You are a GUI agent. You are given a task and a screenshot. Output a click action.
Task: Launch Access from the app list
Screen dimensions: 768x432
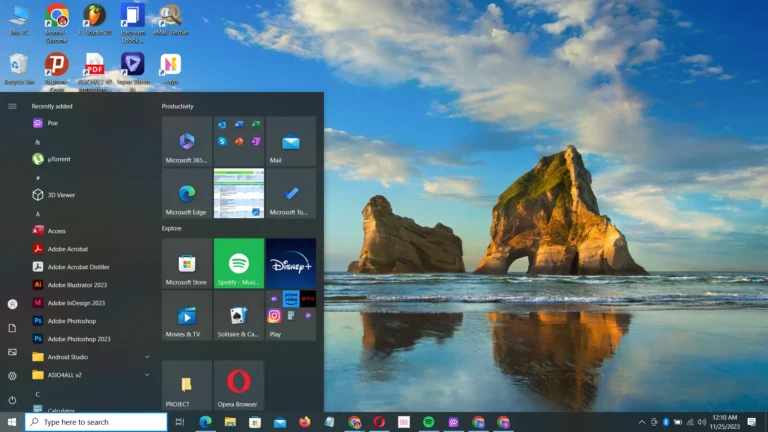click(91, 231)
